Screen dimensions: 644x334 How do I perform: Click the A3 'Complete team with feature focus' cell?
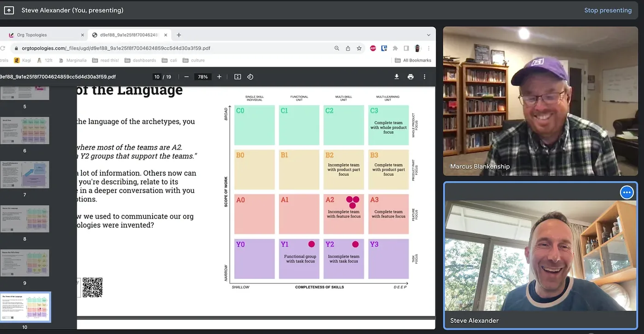click(389, 214)
